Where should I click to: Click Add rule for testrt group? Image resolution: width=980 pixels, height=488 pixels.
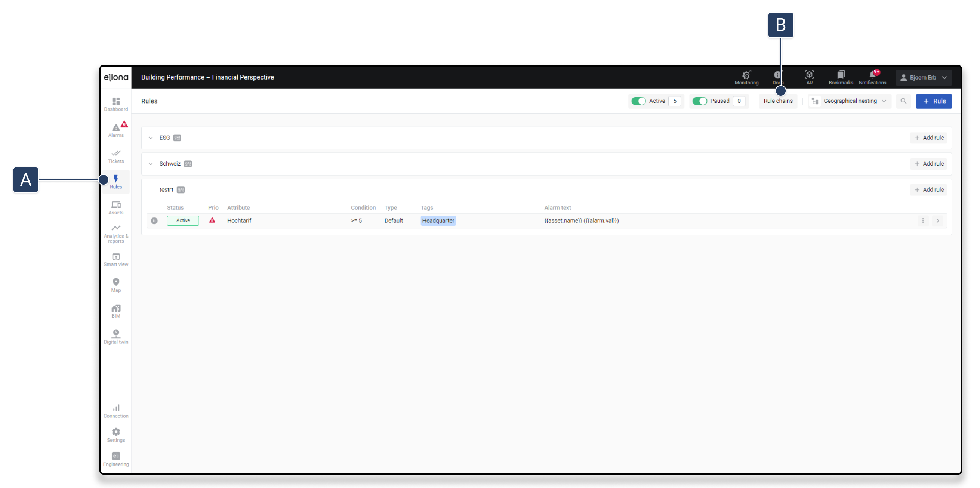pos(929,189)
